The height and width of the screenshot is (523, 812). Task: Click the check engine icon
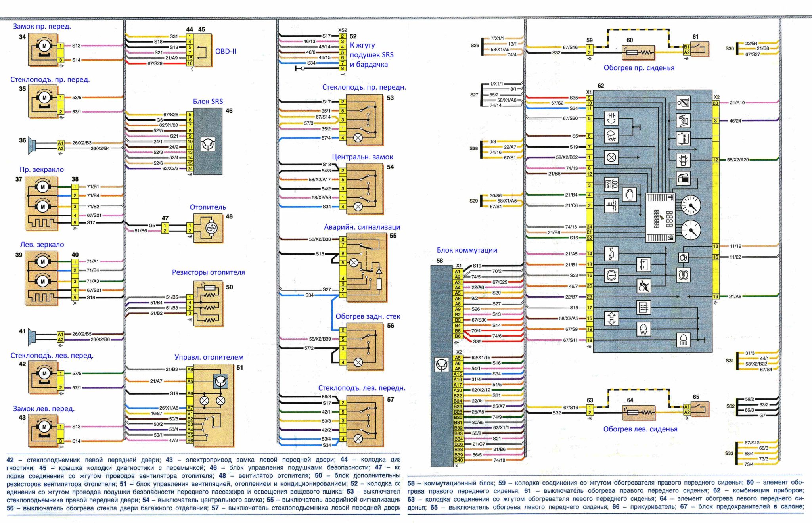click(x=629, y=195)
